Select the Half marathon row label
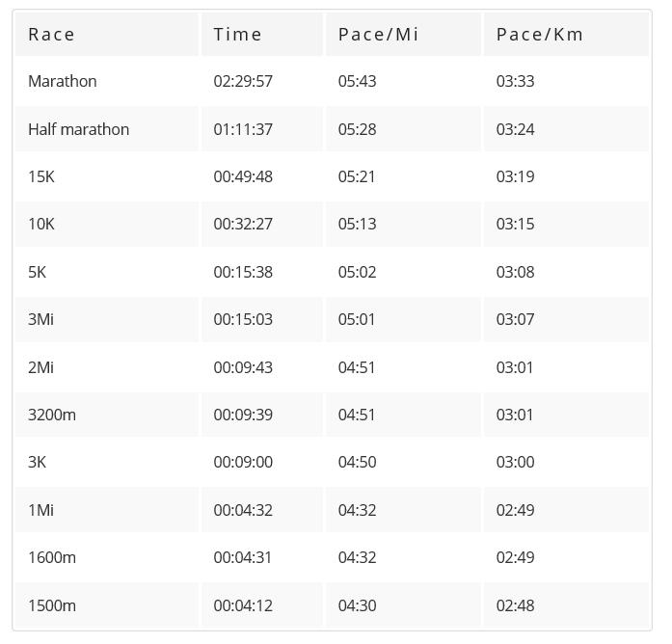The image size is (672, 644). click(78, 129)
